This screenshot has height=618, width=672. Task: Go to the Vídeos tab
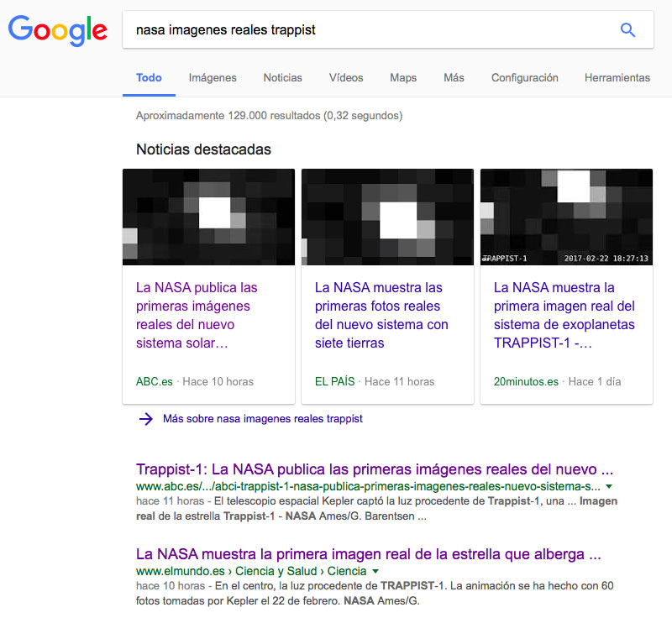tap(346, 77)
